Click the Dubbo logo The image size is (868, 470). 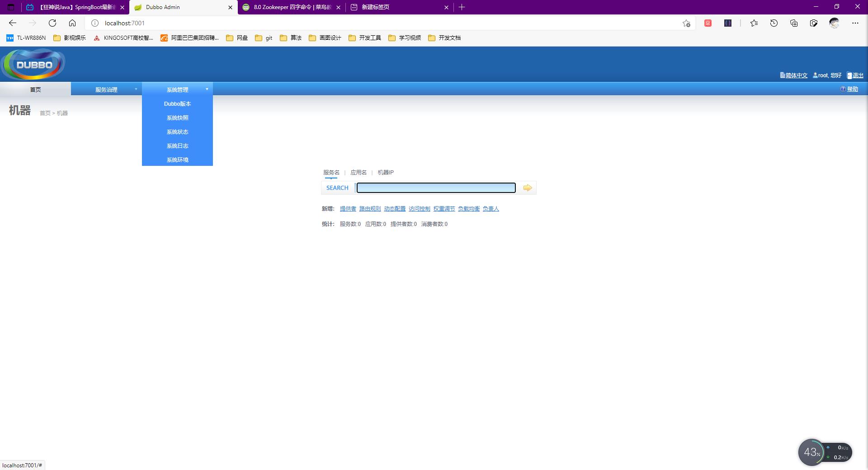33,64
